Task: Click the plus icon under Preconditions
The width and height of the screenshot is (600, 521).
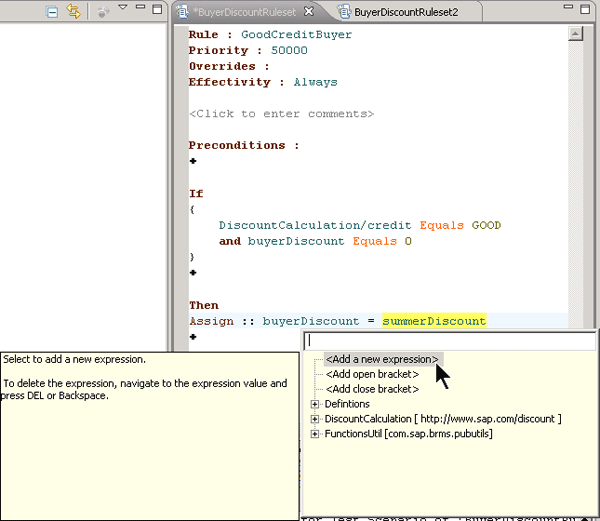Action: point(193,161)
